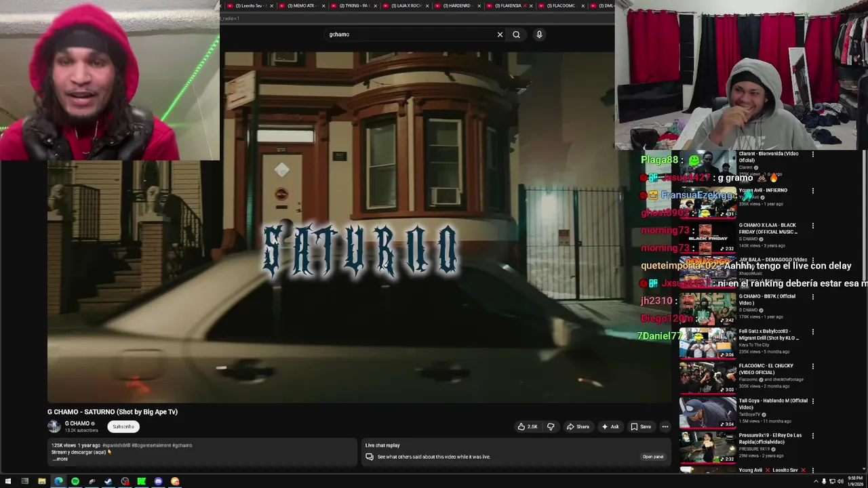Open Steam from the taskbar
The height and width of the screenshot is (488, 868).
(x=108, y=481)
